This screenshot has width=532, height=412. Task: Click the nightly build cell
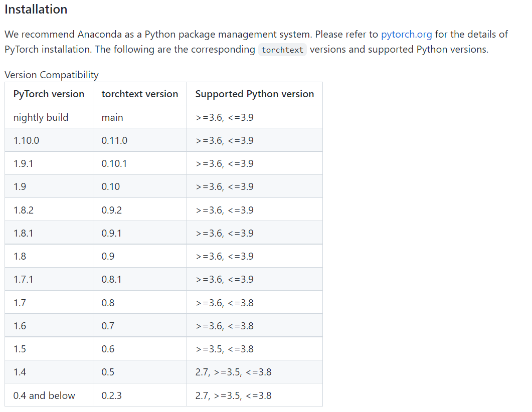pyautogui.click(x=49, y=117)
